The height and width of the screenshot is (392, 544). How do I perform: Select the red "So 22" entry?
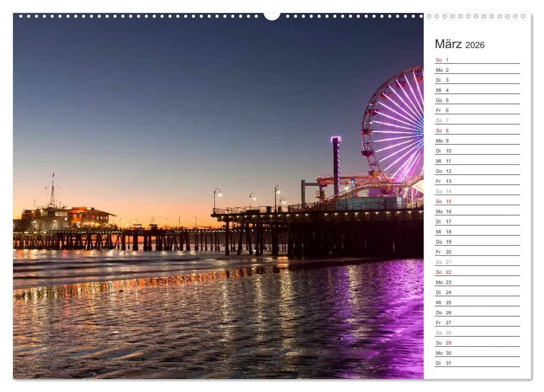(x=443, y=272)
